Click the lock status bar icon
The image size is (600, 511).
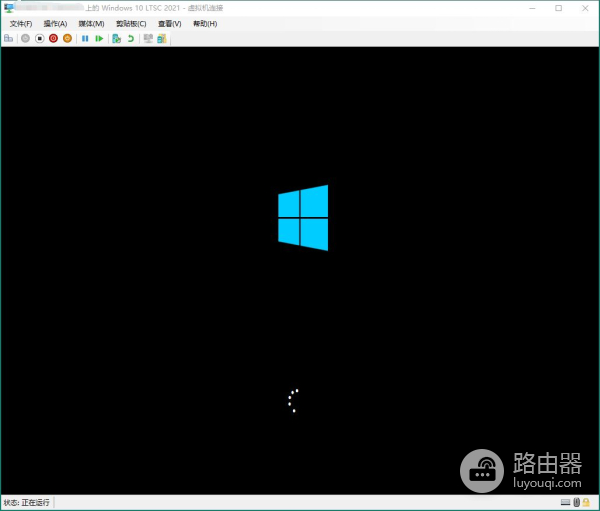click(586, 502)
